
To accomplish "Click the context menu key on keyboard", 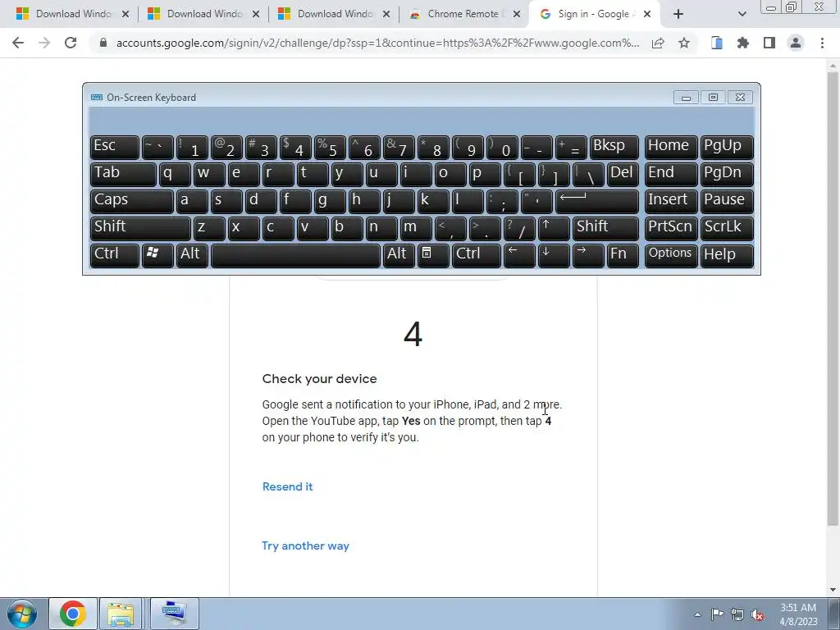I will (x=433, y=254).
